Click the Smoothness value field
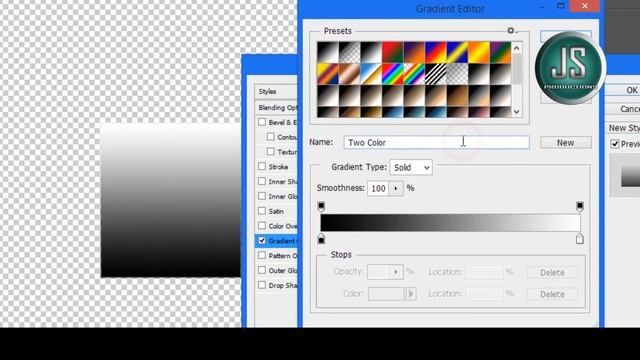Image resolution: width=640 pixels, height=360 pixels. 378,189
